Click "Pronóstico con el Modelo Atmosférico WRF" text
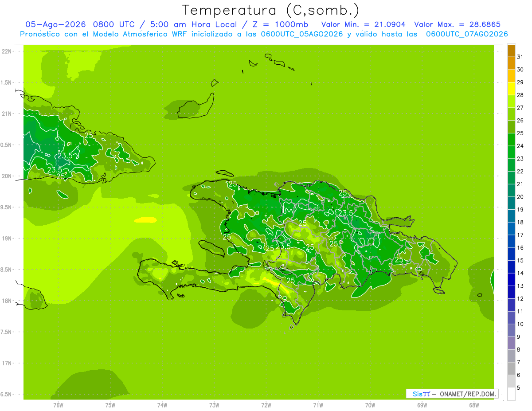This screenshot has height=411, width=532. click(104, 34)
